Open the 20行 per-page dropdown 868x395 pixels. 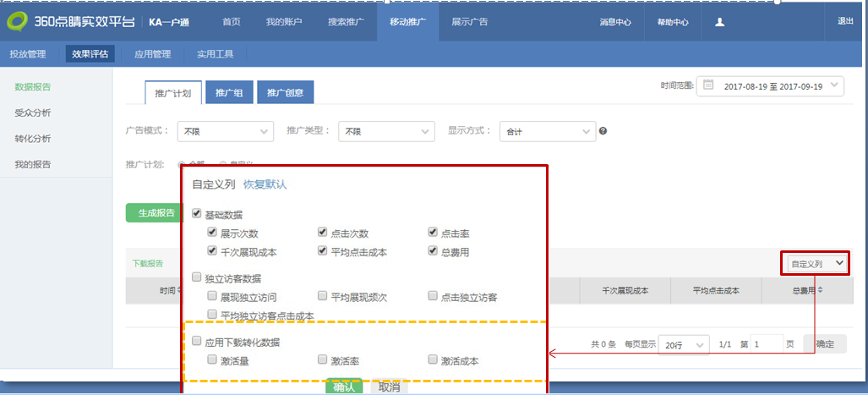(683, 344)
